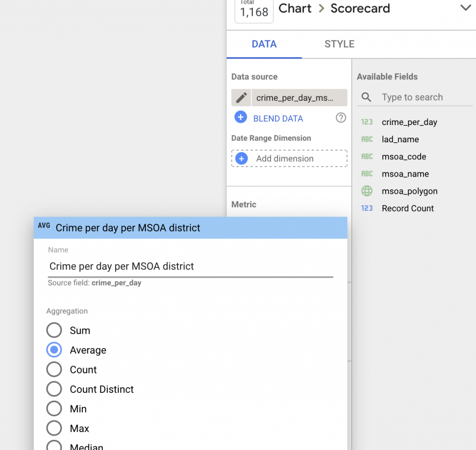
Task: Click the pencil edit data source icon
Action: click(241, 98)
